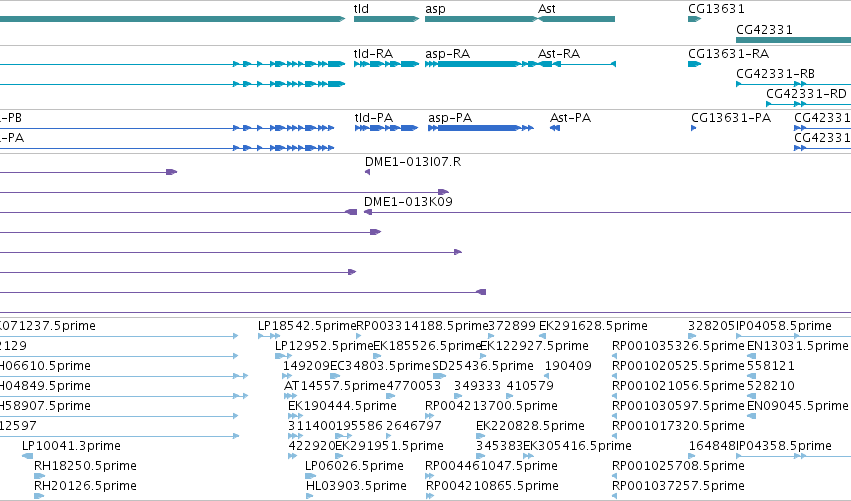This screenshot has width=851, height=501.
Task: Select the EN13031.5prime EST label
Action: 798,345
